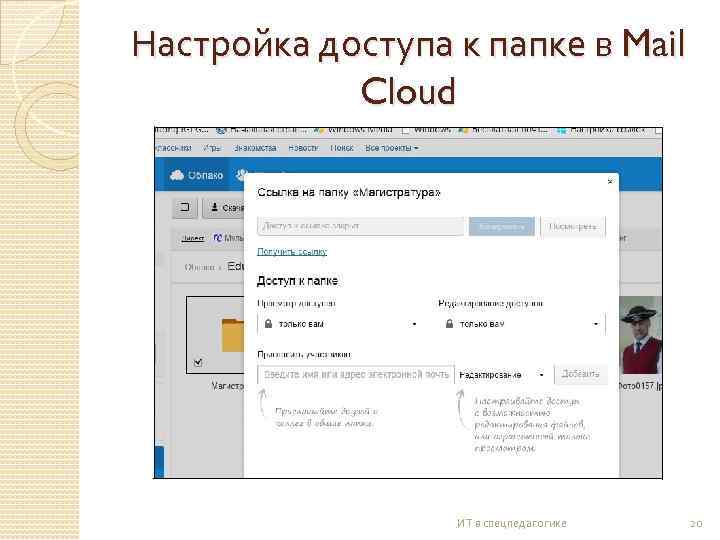Viewport: 720px width, 540px height.
Task: Click the Получить ссылку link
Action: (292, 252)
